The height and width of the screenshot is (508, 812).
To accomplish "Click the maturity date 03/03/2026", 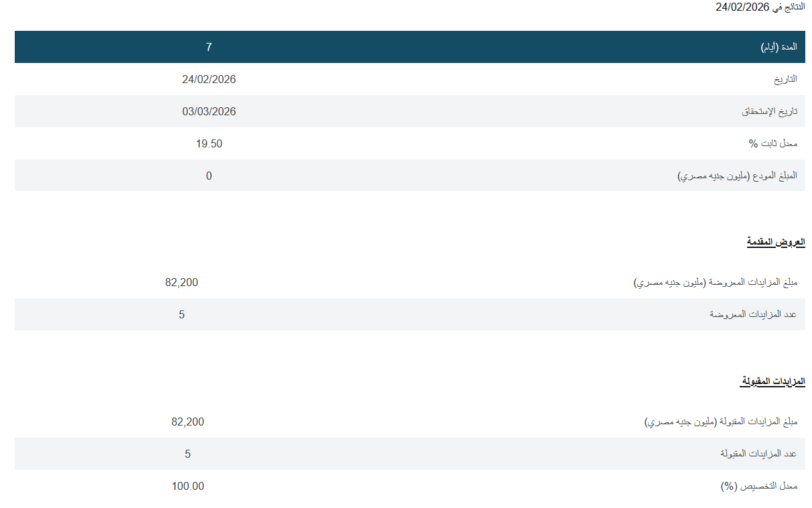I will click(x=209, y=111).
